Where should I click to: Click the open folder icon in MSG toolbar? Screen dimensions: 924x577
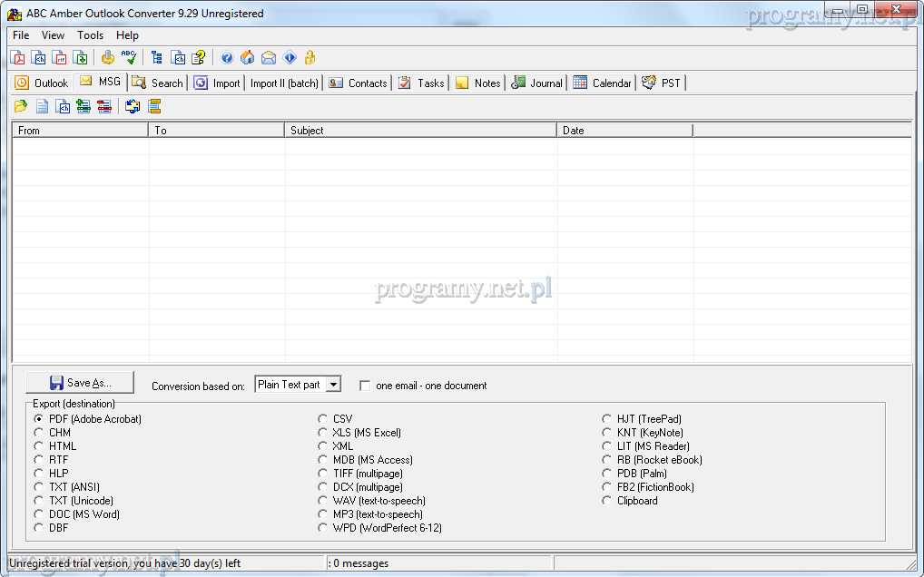coord(21,106)
